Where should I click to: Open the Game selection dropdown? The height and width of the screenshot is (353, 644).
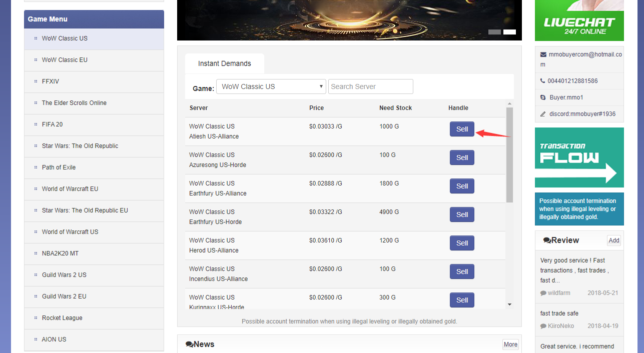point(271,86)
